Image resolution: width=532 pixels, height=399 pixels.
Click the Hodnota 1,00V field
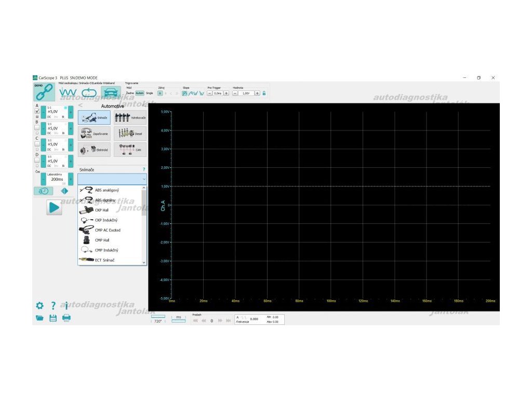[x=246, y=94]
